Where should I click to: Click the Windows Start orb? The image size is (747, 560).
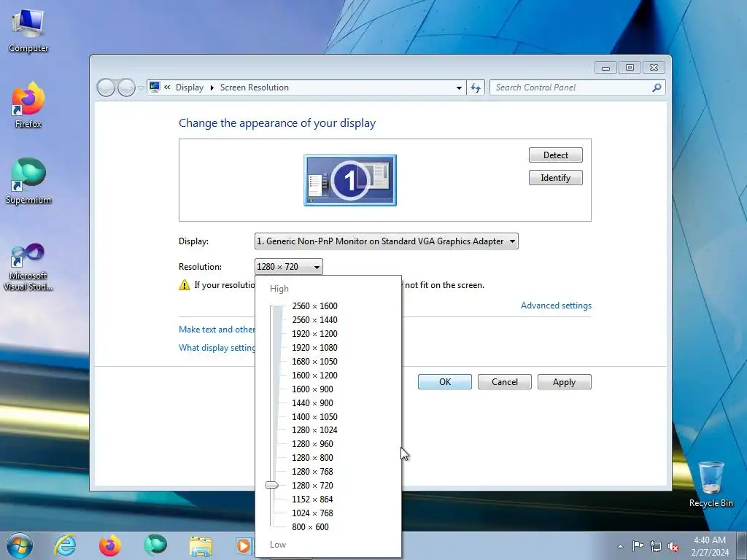click(x=20, y=545)
